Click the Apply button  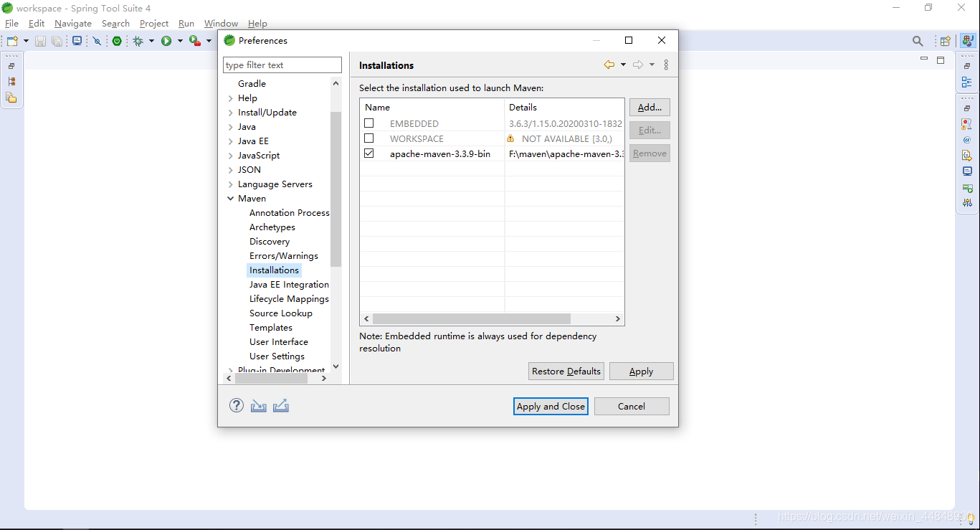tap(642, 371)
